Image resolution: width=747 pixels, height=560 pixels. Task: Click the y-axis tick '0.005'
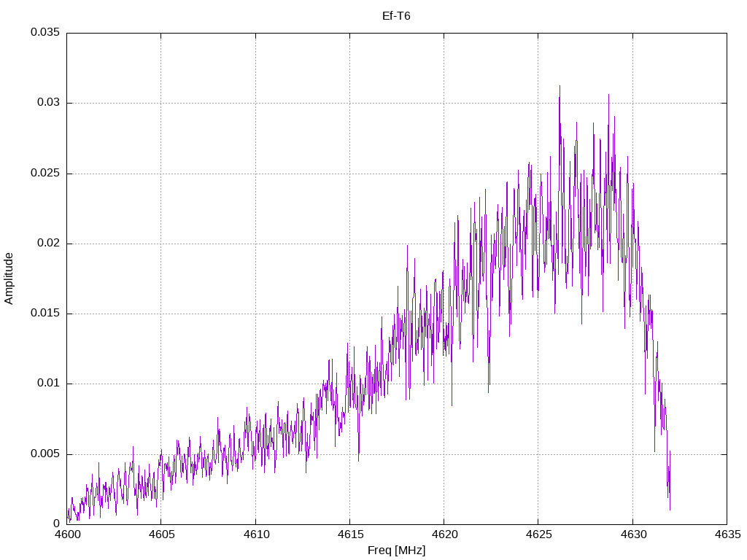click(x=45, y=454)
